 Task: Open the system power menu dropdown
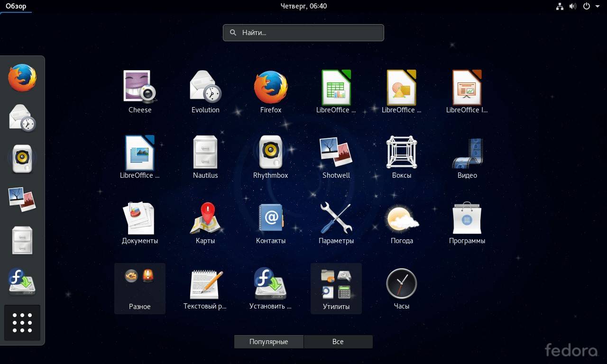point(591,6)
